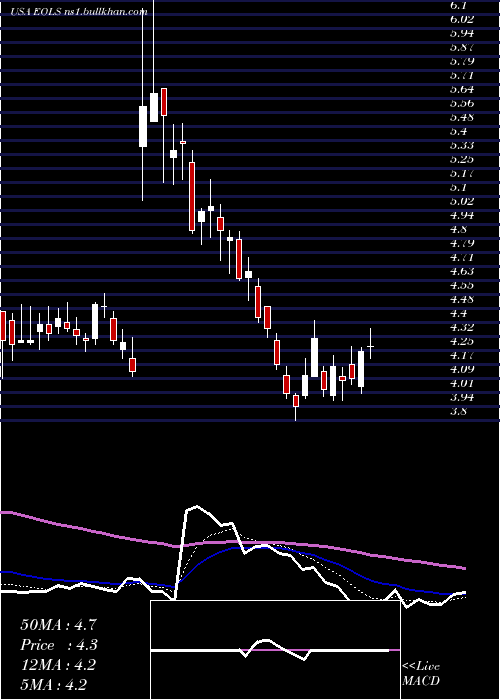500x700 pixels.
Task: Click the 4.25 price axis label
Action: coord(462,342)
